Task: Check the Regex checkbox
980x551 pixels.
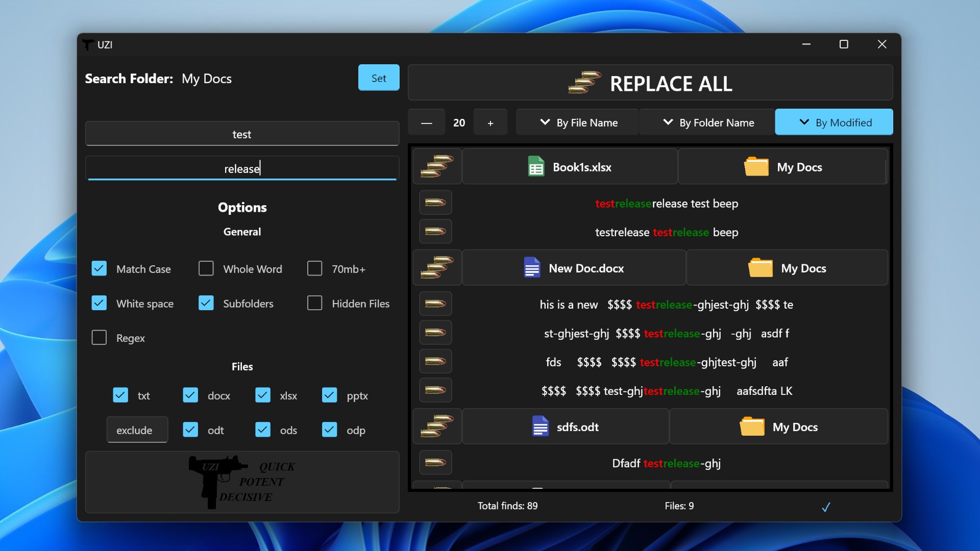Action: pos(99,338)
